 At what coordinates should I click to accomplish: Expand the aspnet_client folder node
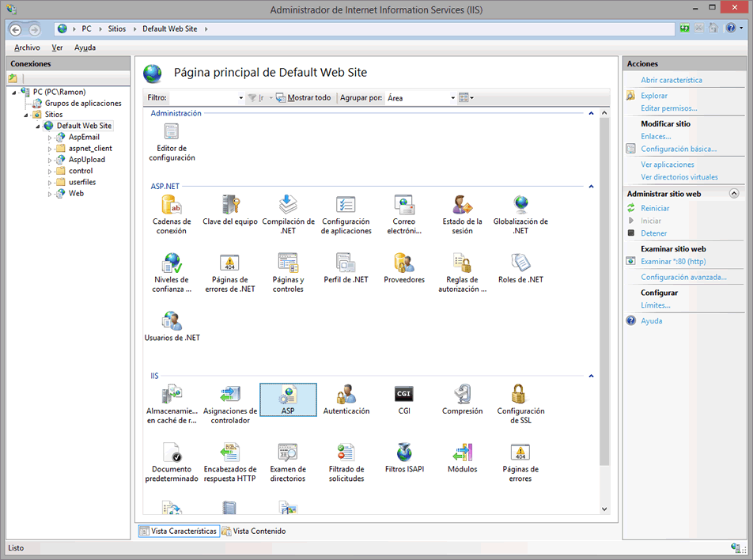[50, 149]
